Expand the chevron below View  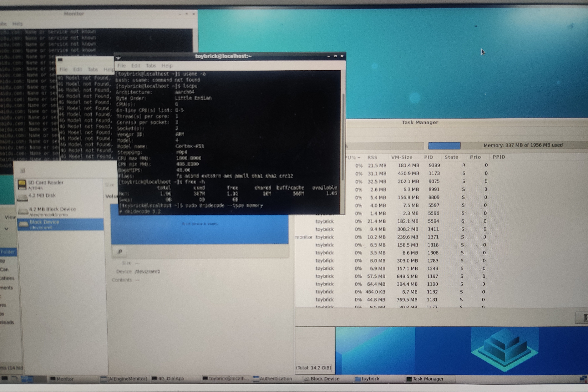6,229
